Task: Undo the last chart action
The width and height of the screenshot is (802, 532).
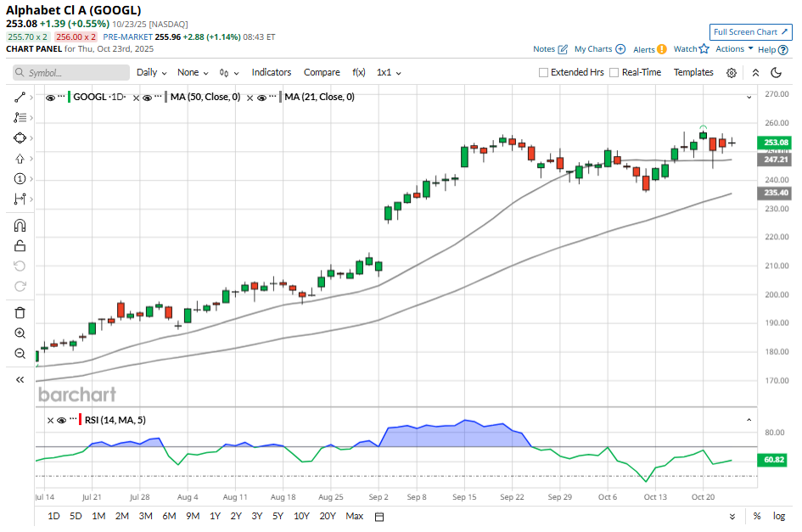Action: (x=20, y=266)
